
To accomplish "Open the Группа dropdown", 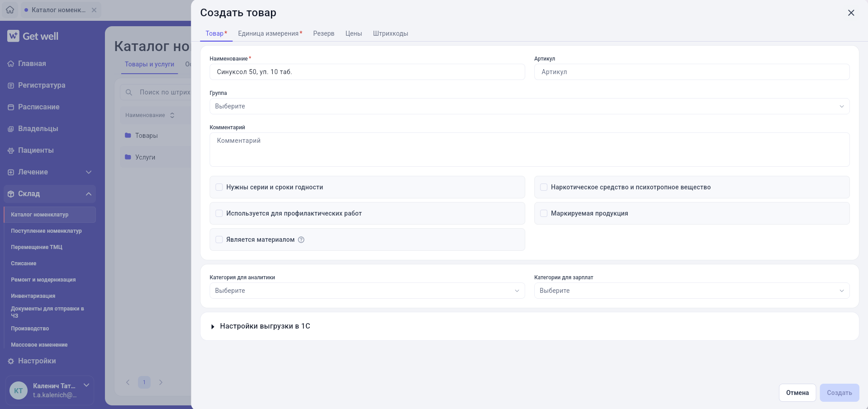I will tap(529, 106).
